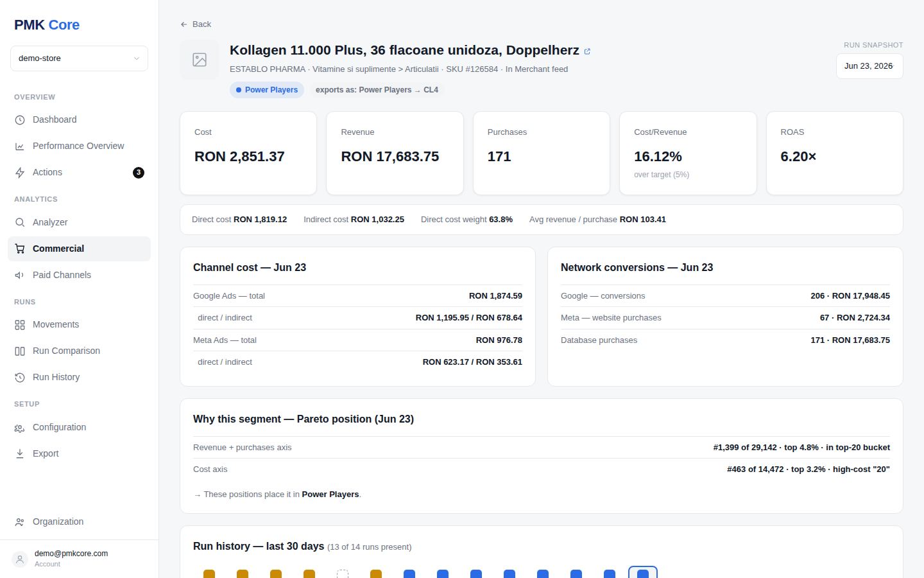Viewport: 924px width, 578px height.
Task: Open the Actions menu item
Action: click(x=79, y=173)
